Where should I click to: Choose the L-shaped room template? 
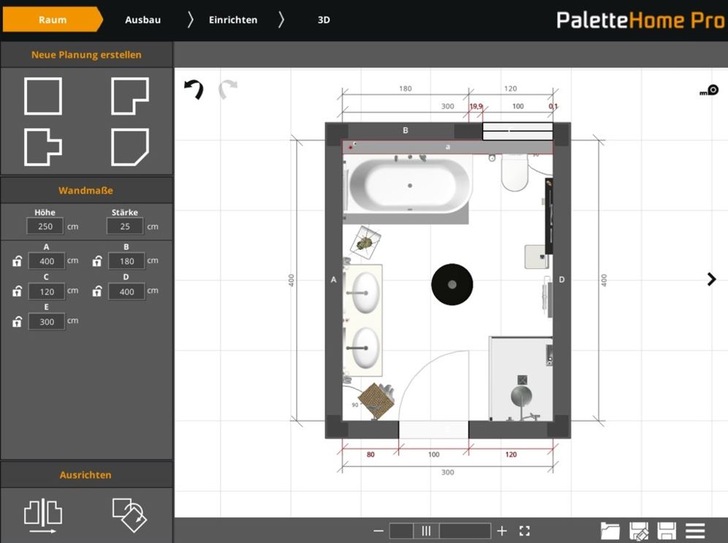130,97
